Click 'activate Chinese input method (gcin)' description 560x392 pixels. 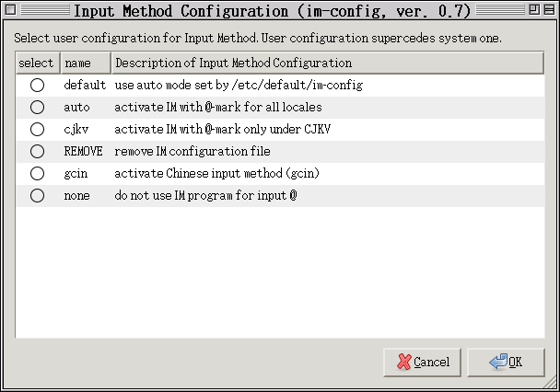point(216,173)
